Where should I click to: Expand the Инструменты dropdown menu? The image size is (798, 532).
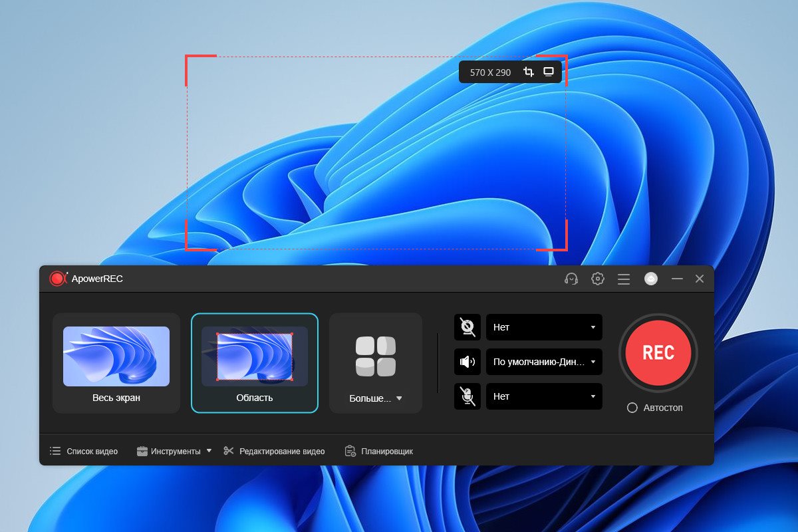pos(174,451)
